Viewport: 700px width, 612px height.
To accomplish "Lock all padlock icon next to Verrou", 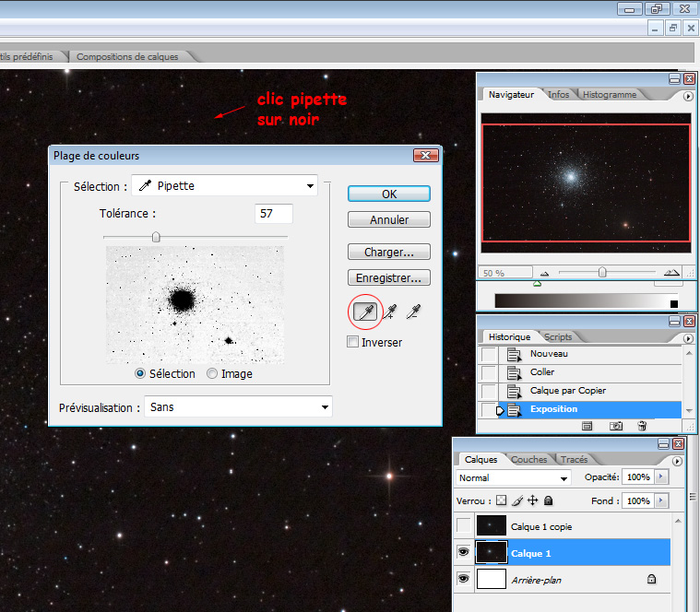I will pos(548,500).
